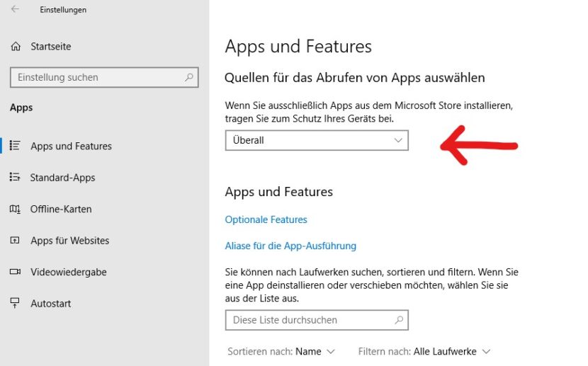
Task: Open Offline-Karten settings
Action: click(61, 209)
